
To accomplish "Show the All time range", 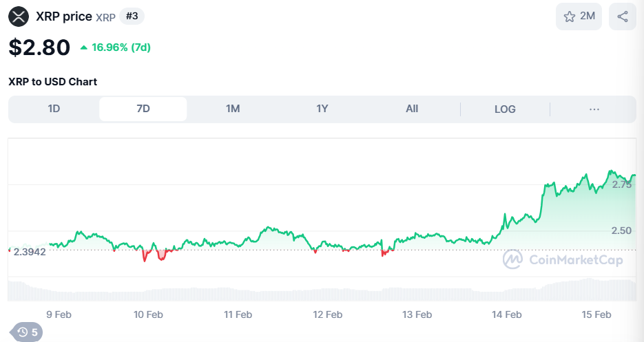I will tap(412, 109).
